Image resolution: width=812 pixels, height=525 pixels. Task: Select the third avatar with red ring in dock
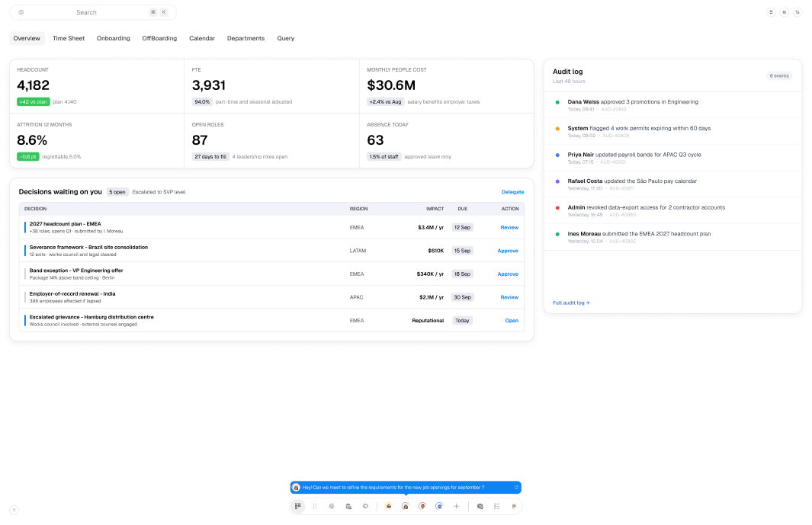coord(422,506)
